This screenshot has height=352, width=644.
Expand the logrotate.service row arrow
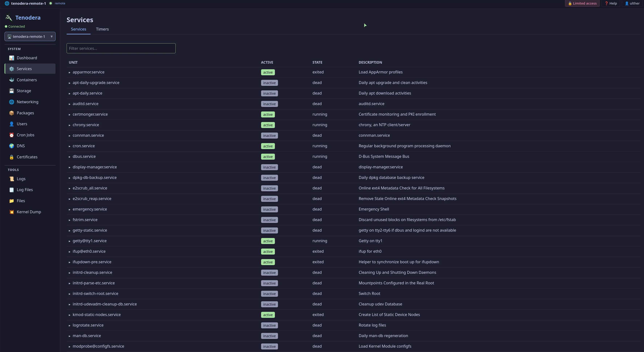coord(70,325)
